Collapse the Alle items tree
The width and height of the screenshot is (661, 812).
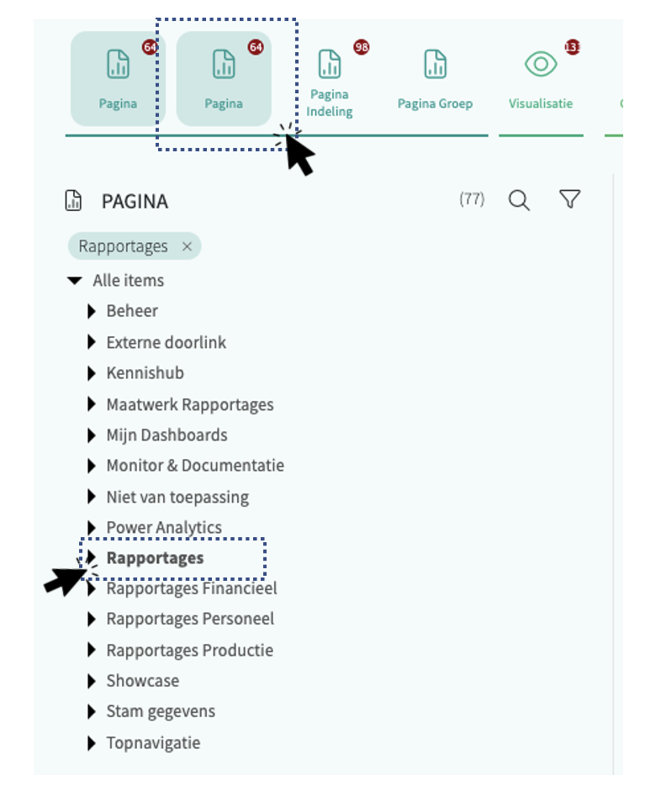point(75,281)
